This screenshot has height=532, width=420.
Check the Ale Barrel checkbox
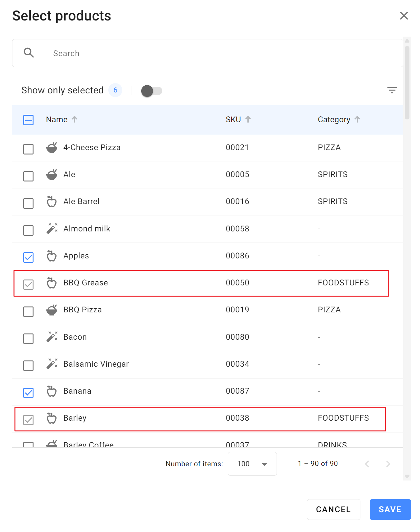(29, 203)
